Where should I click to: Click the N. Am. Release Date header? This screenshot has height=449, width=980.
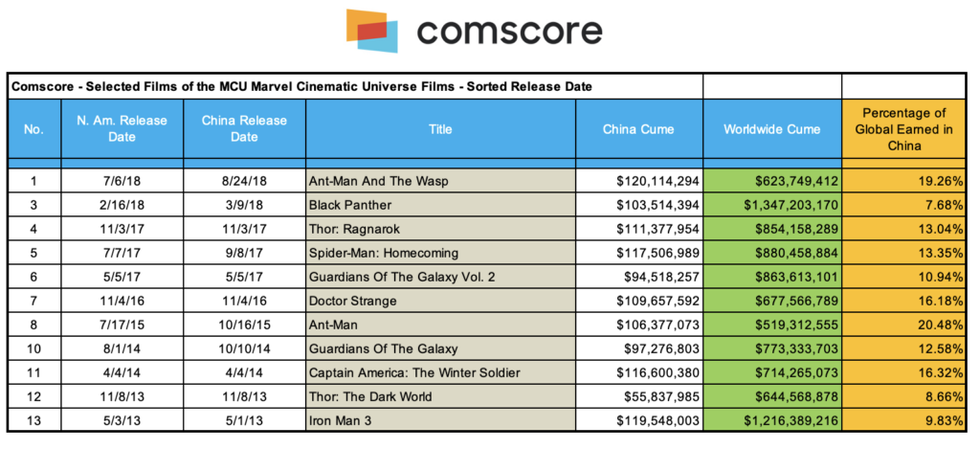click(122, 129)
